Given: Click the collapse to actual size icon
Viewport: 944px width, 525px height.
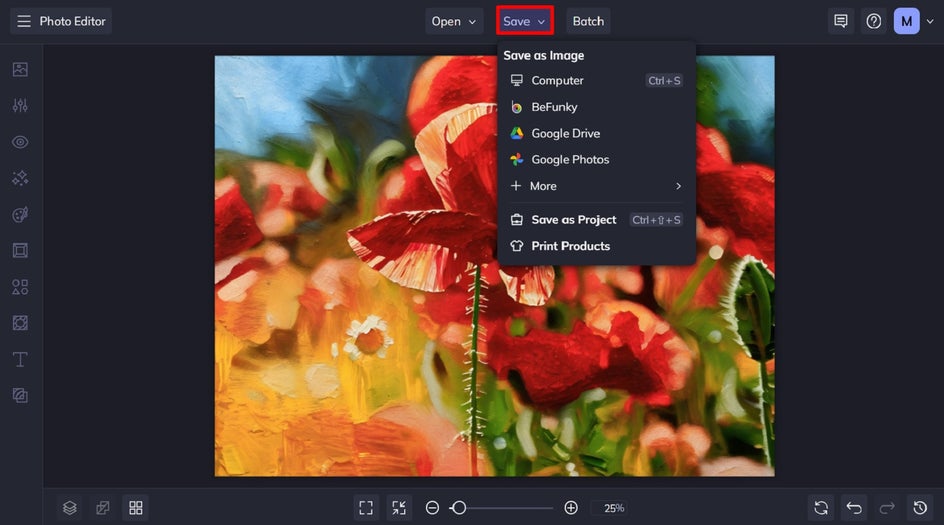Looking at the screenshot, I should (x=399, y=508).
